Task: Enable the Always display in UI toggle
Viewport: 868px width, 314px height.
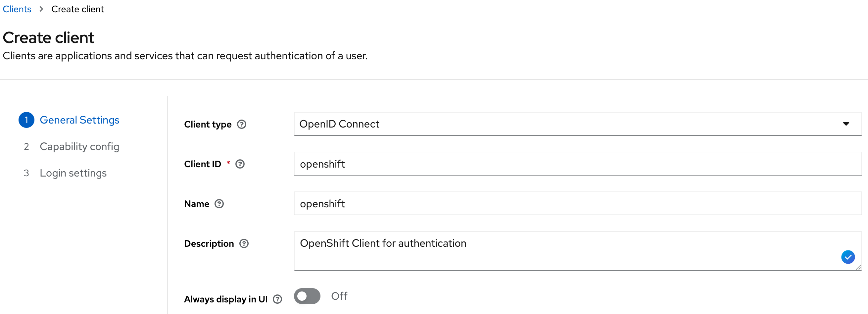Action: point(307,296)
